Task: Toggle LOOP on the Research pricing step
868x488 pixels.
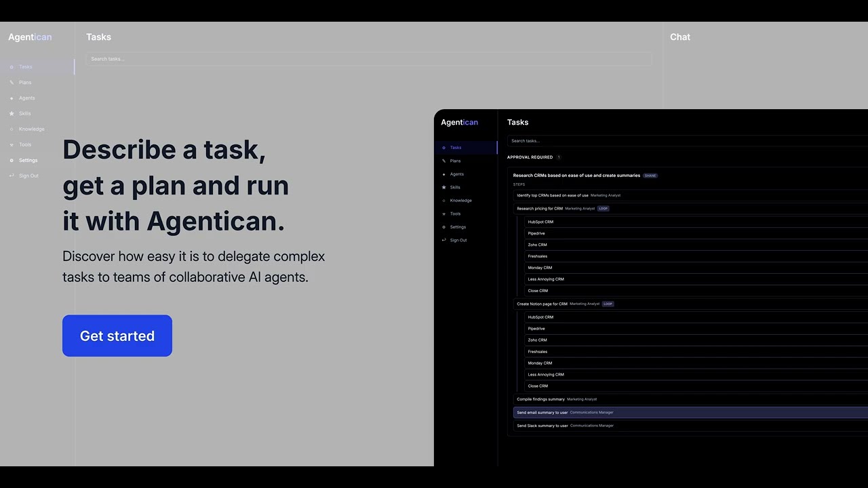Action: pos(603,208)
